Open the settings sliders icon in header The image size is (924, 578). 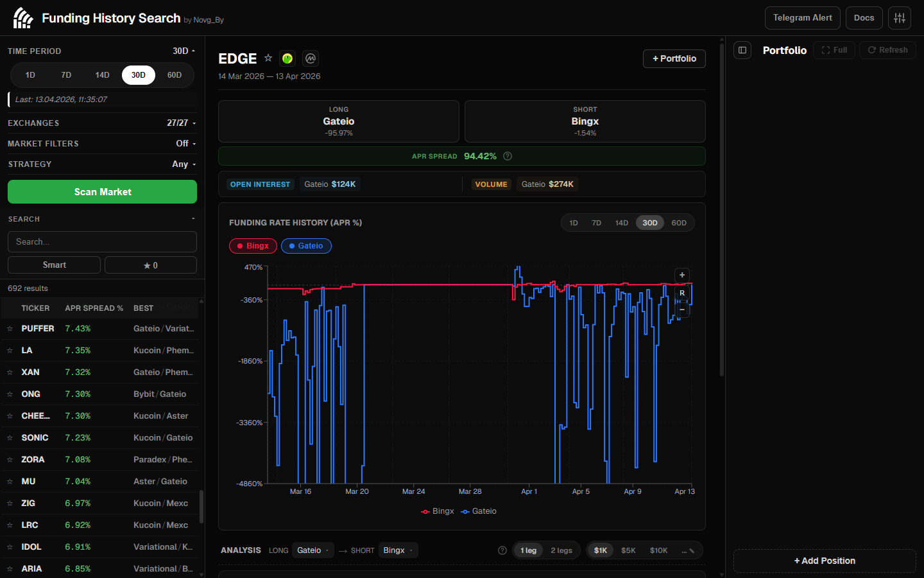coord(900,18)
